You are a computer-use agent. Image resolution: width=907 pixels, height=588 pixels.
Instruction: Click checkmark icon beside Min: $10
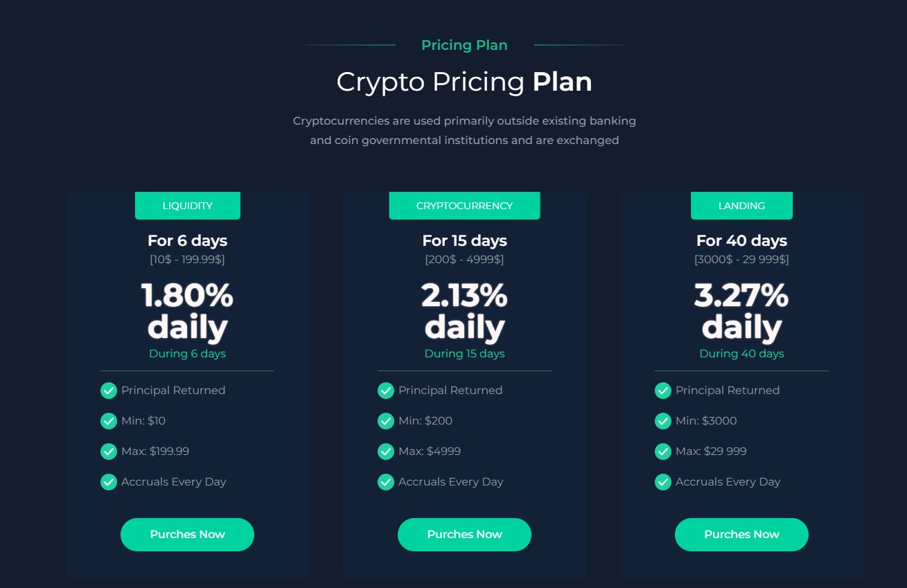point(109,421)
